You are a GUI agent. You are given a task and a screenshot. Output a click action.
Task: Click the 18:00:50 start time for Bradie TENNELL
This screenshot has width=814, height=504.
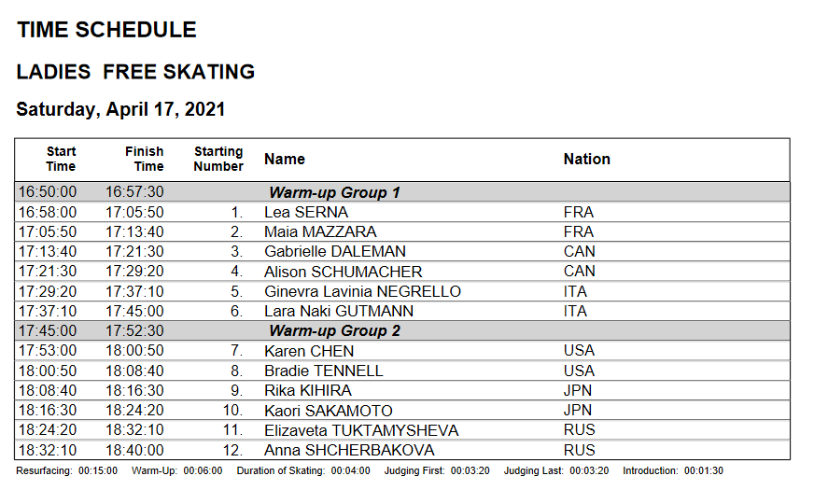tap(48, 371)
